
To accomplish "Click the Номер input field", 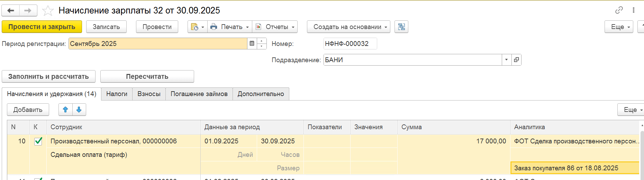I will click(x=350, y=44).
